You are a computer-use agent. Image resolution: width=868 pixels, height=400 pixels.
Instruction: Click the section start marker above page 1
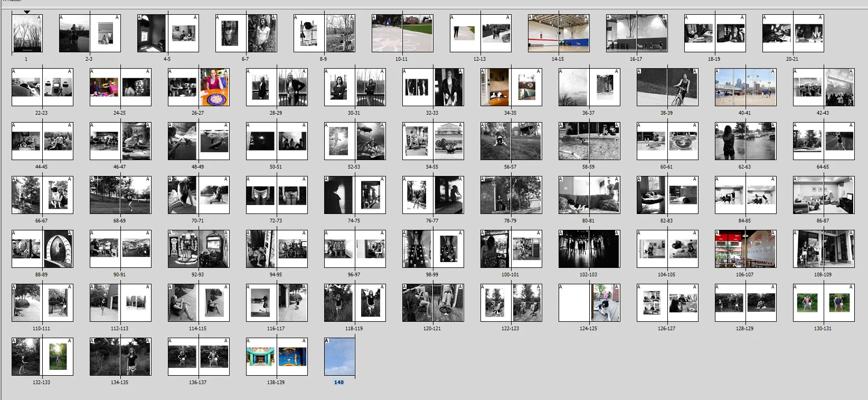(x=27, y=12)
